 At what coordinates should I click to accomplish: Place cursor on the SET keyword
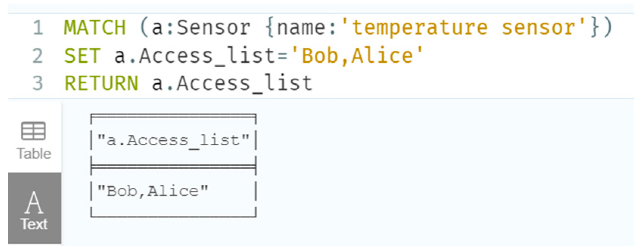[x=82, y=56]
